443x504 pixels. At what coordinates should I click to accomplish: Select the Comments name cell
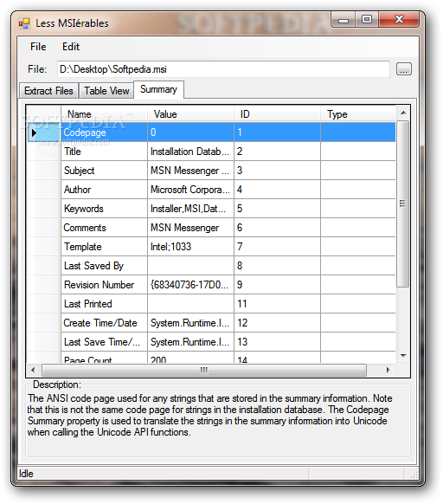click(104, 228)
